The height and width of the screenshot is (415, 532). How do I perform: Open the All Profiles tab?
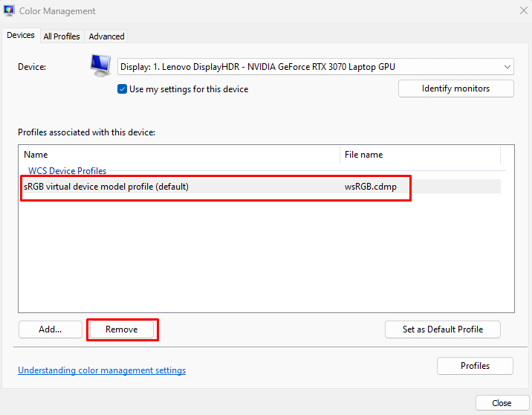tap(62, 36)
